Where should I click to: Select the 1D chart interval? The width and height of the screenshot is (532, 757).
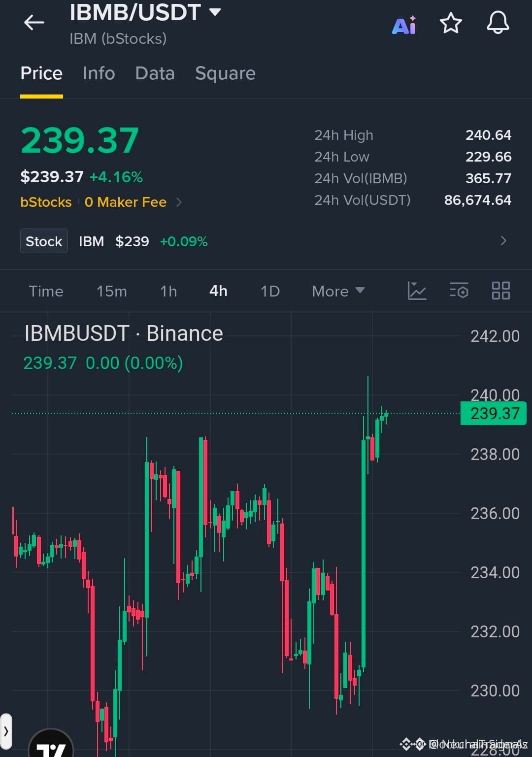coord(270,291)
